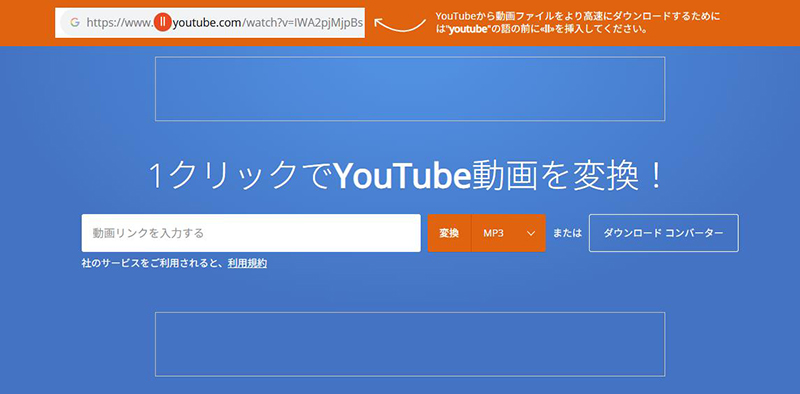Click the red pause-style icon in URL
Screen dimensions: 800x394
click(163, 22)
